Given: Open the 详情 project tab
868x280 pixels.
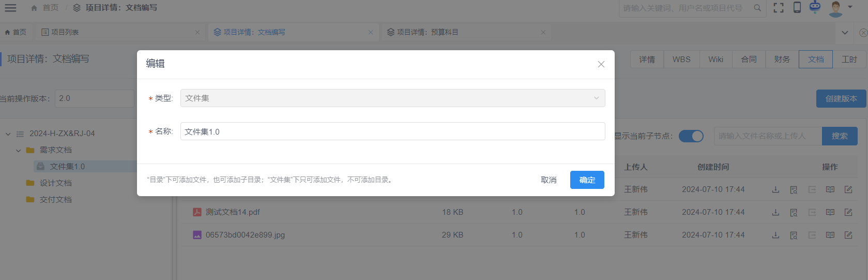Looking at the screenshot, I should pos(647,60).
